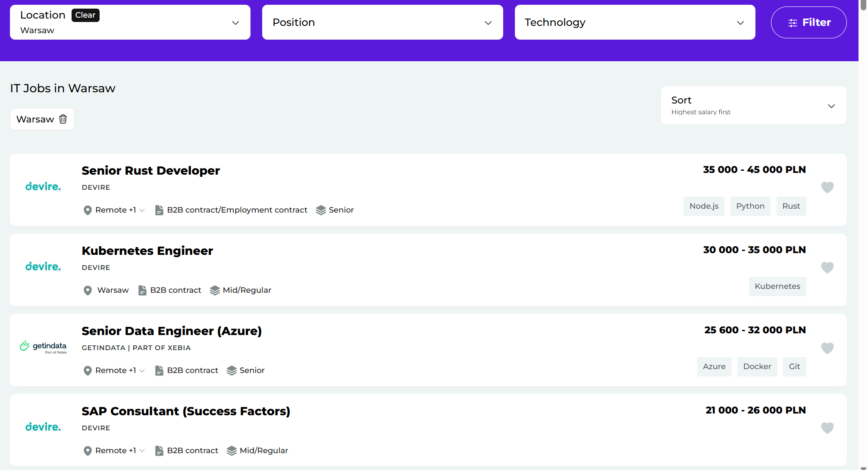Click the Docker technology tag
Image resolution: width=868 pixels, height=470 pixels.
(757, 367)
